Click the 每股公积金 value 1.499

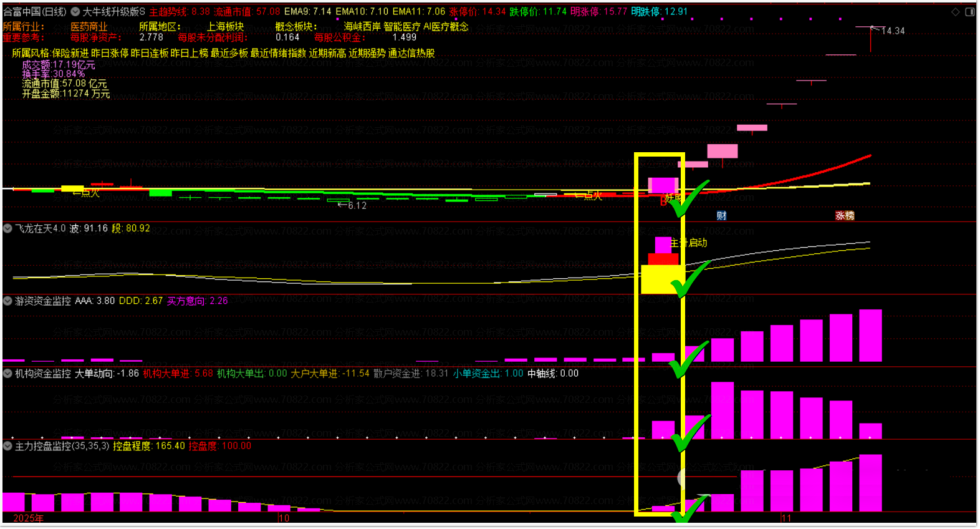pyautogui.click(x=405, y=37)
